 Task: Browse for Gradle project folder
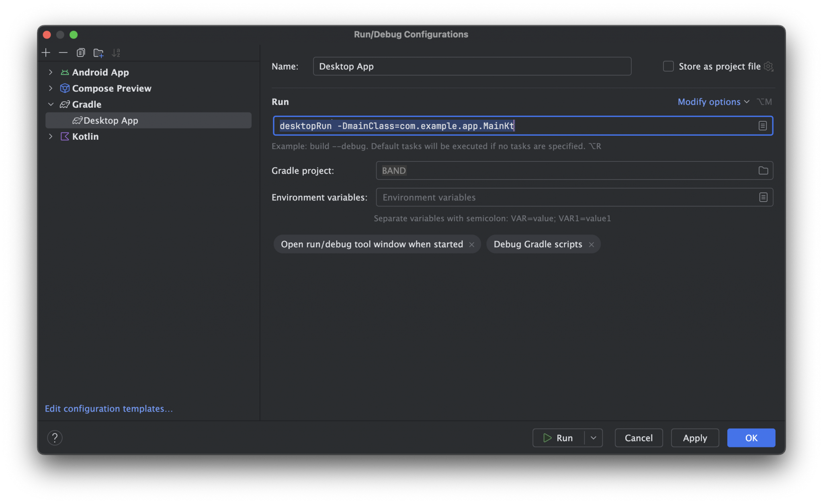coord(763,171)
